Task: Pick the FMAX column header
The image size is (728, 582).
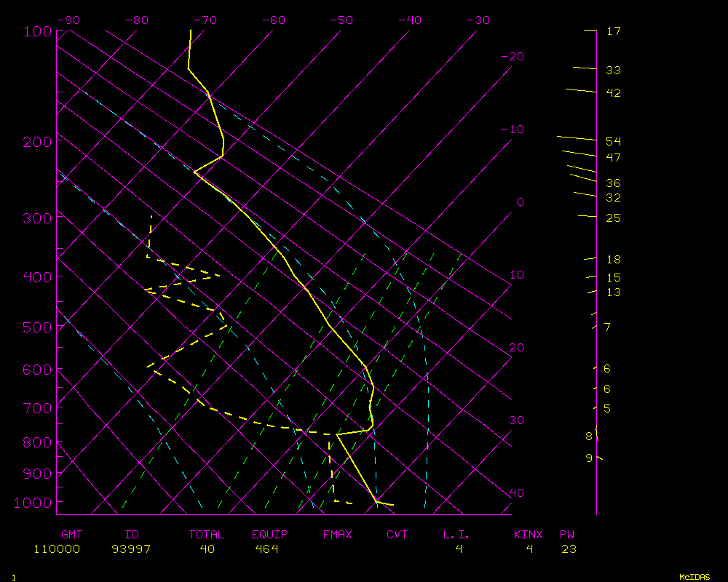Action: tap(337, 535)
